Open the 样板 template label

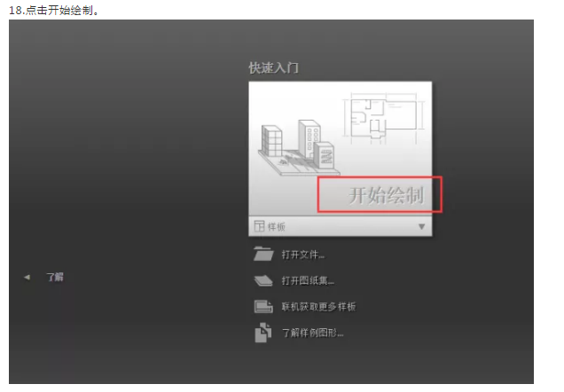pos(277,226)
